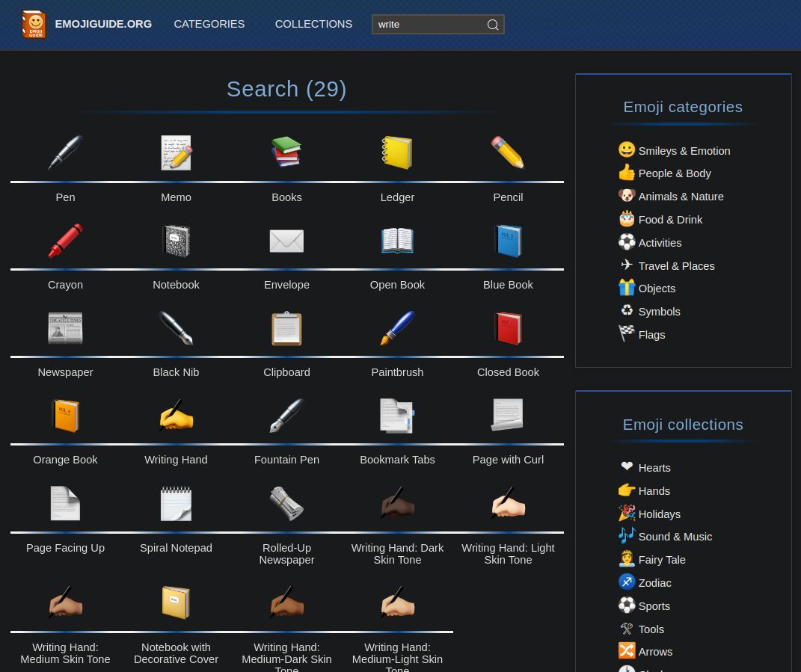Open the COLLECTIONS menu
Viewport: 801px width, 672px height.
[x=313, y=24]
